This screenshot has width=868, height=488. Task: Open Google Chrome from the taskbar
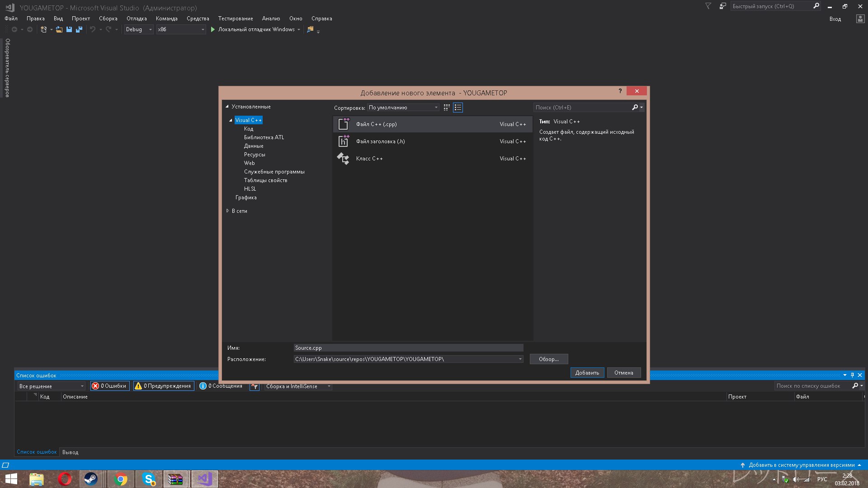point(120,479)
